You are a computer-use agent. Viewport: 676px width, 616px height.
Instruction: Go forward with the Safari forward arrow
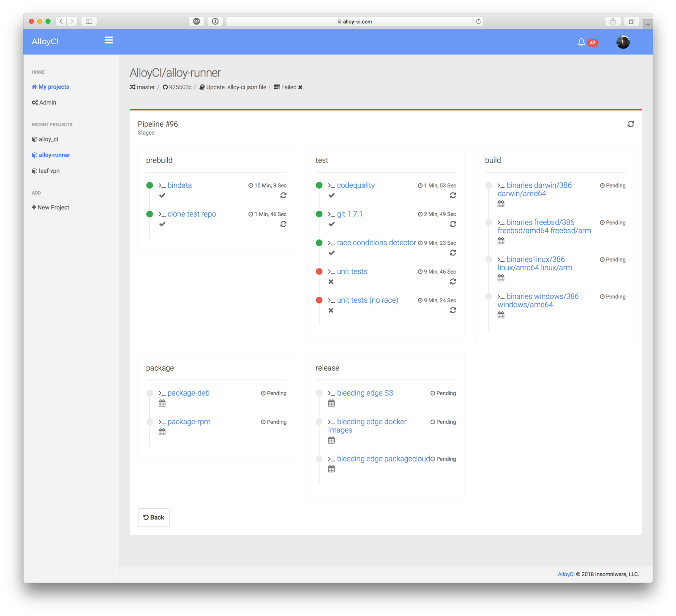(x=72, y=21)
